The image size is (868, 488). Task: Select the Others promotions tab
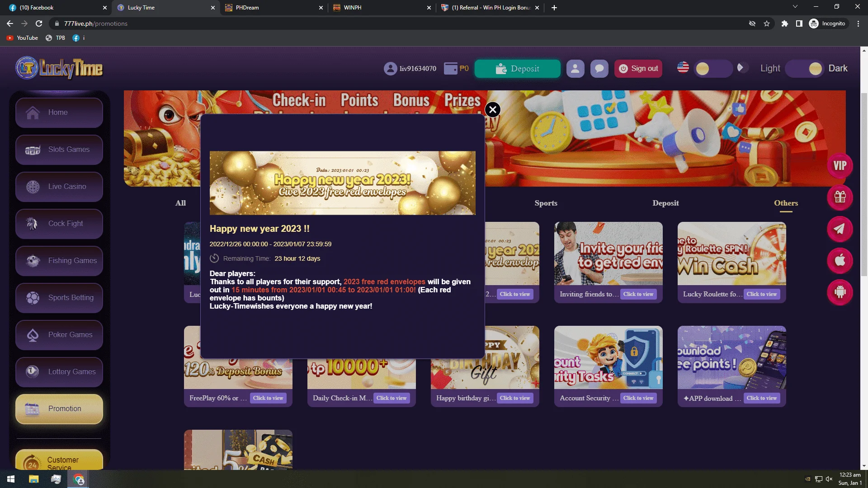point(786,203)
